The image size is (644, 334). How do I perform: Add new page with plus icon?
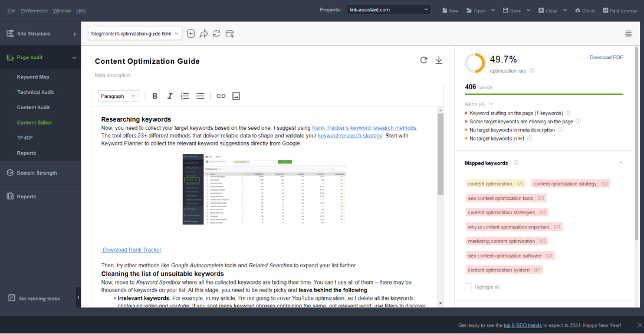(190, 34)
